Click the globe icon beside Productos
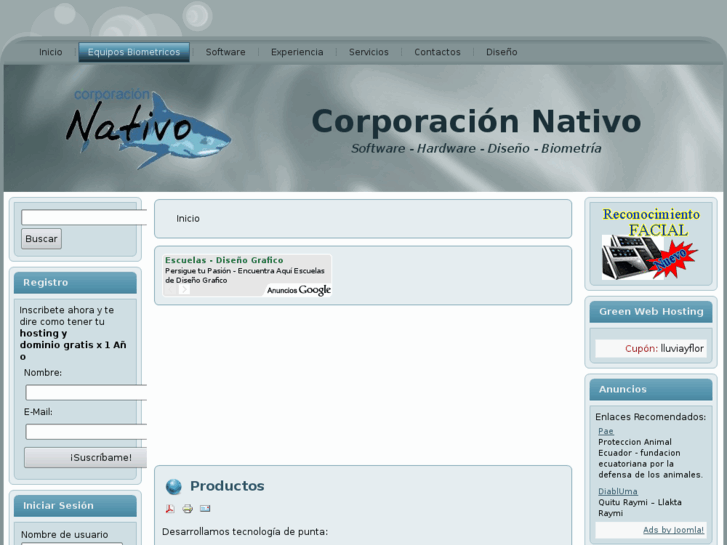The width and height of the screenshot is (727, 545). (x=174, y=487)
